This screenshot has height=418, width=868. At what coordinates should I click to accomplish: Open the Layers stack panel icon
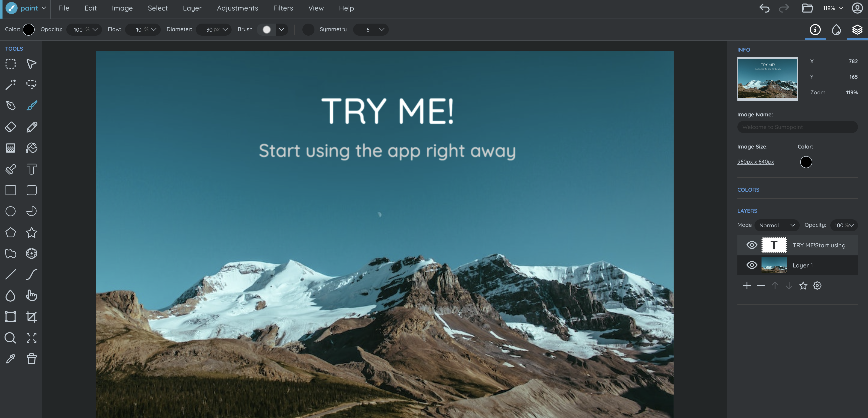(857, 30)
